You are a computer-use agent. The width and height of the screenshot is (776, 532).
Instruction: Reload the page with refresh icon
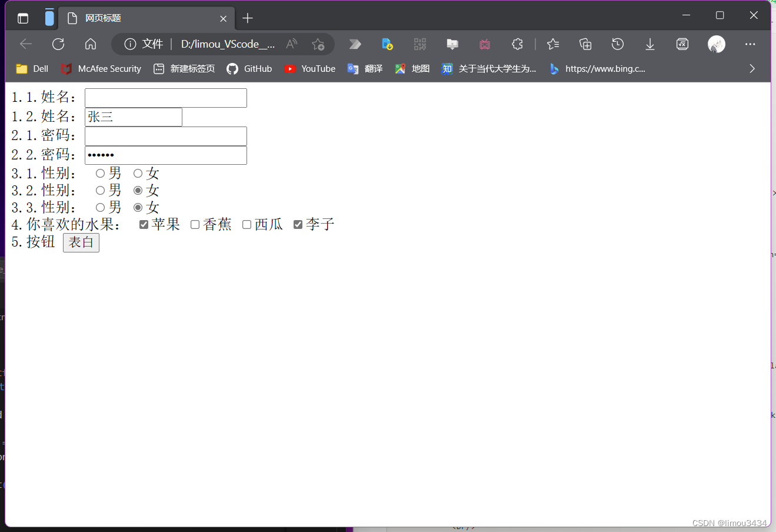[58, 44]
